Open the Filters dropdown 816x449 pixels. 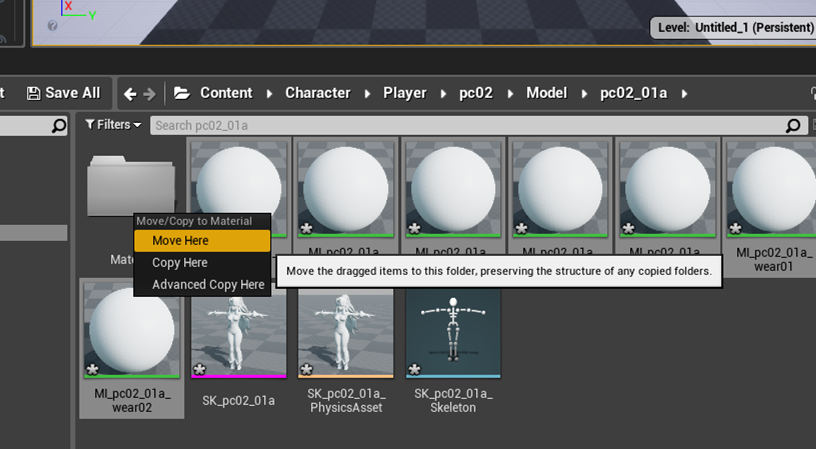click(113, 125)
